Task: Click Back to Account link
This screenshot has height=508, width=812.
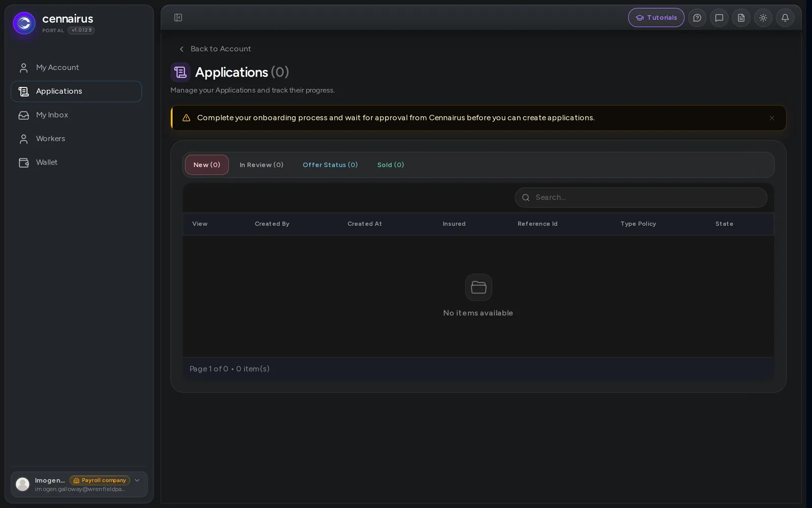Action: [x=215, y=49]
